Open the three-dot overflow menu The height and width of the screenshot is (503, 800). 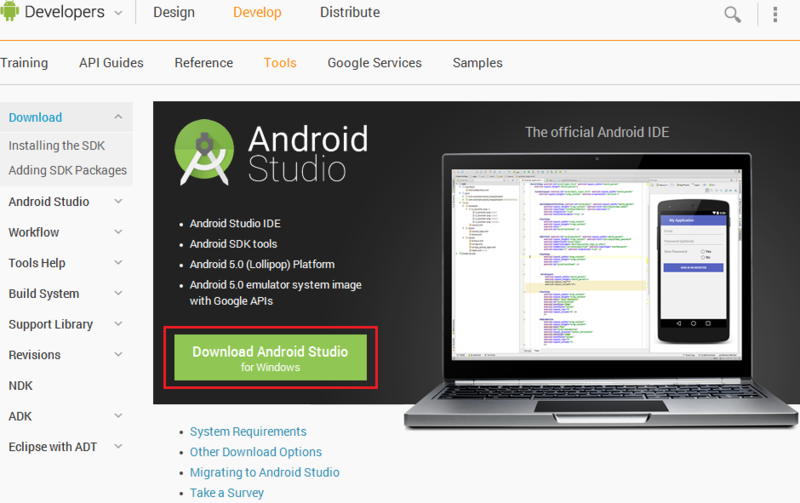click(x=775, y=14)
